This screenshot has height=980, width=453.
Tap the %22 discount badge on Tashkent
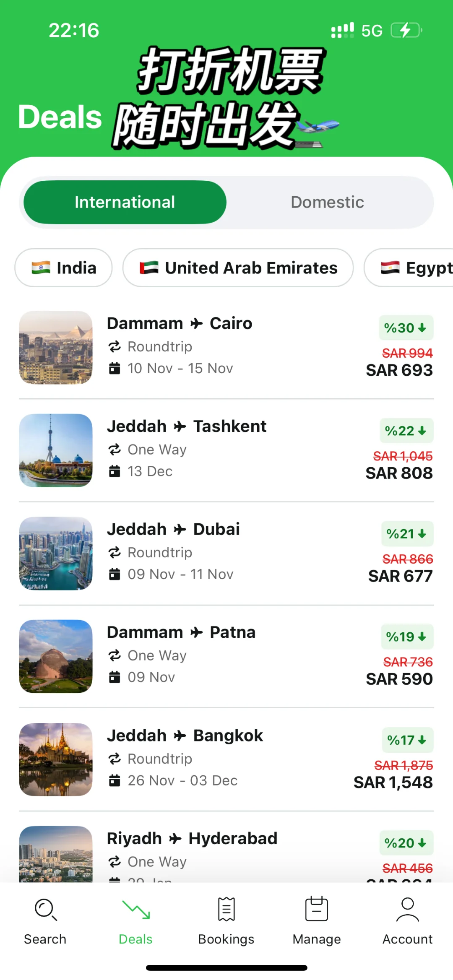click(406, 431)
